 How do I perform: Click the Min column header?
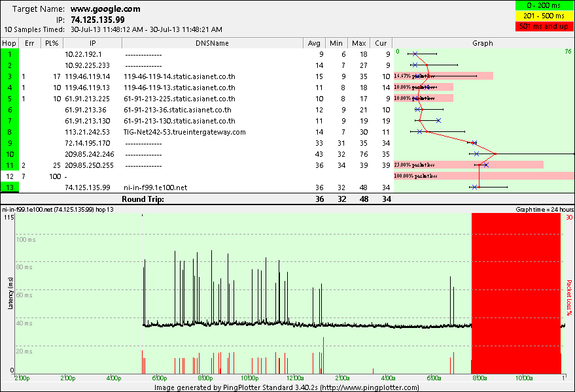point(336,43)
